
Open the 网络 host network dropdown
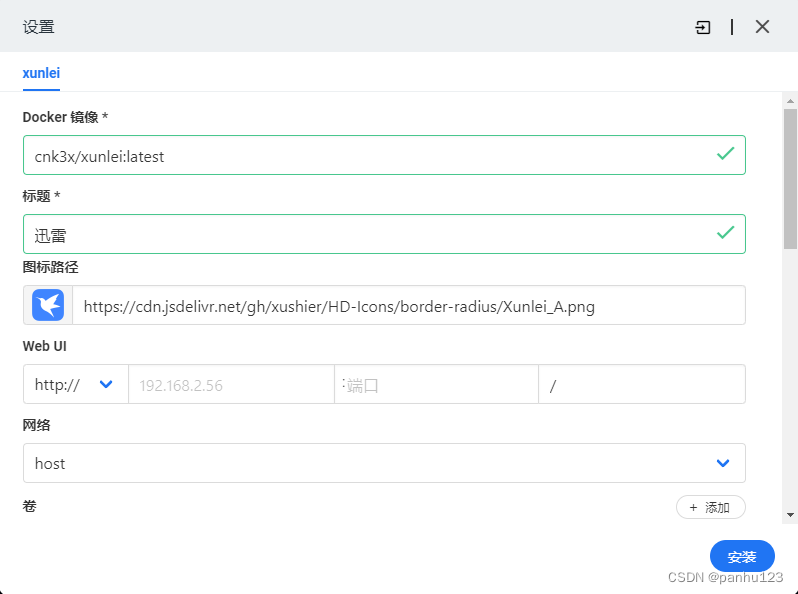point(384,463)
